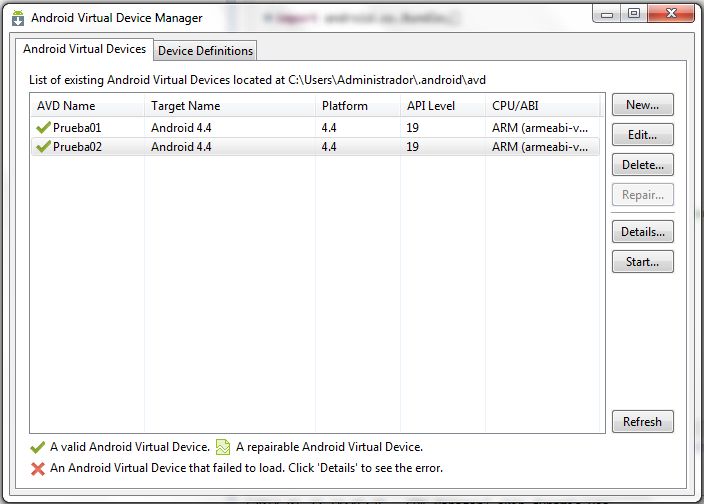Sort by the Target Name column header
Image resolution: width=704 pixels, height=504 pixels.
[230, 106]
